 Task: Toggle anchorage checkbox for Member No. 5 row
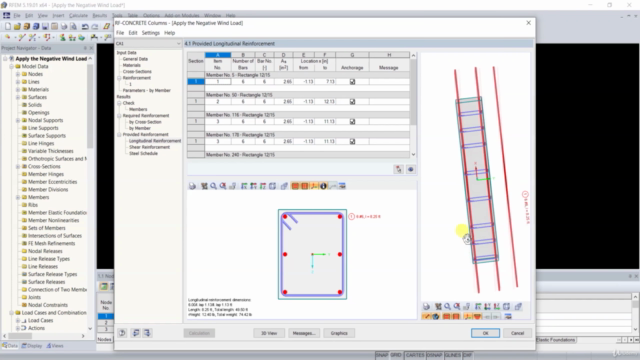(352, 82)
